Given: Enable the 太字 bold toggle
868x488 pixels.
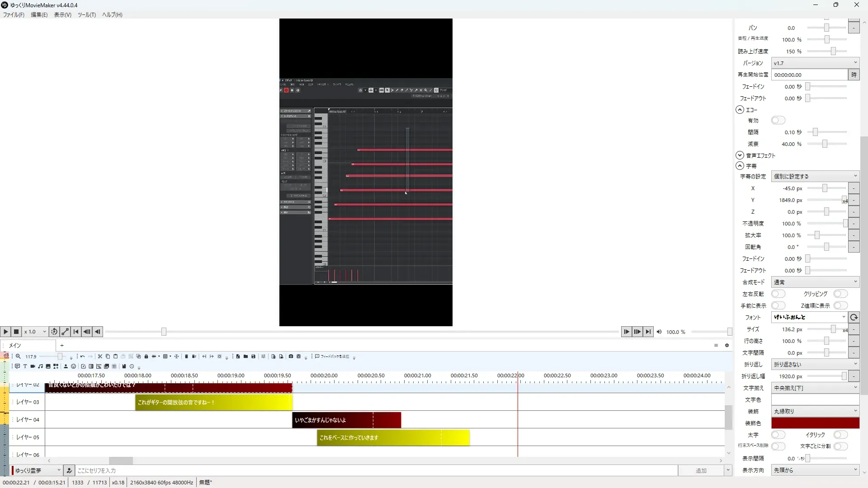Looking at the screenshot, I should click(x=778, y=435).
